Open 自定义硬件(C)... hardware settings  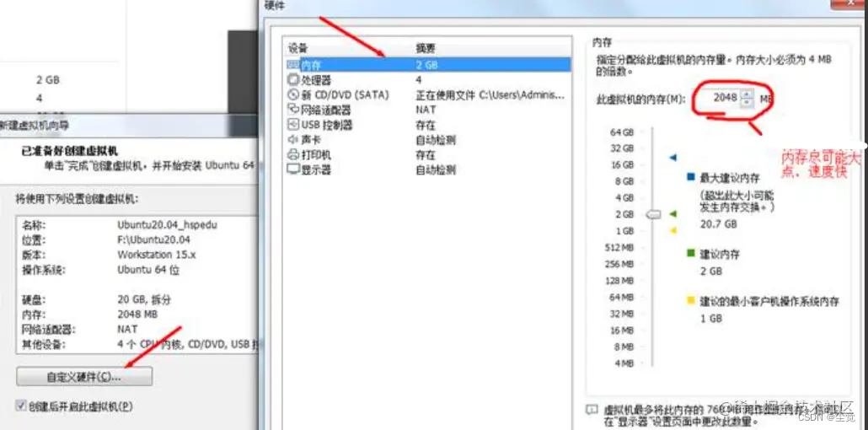[x=84, y=377]
